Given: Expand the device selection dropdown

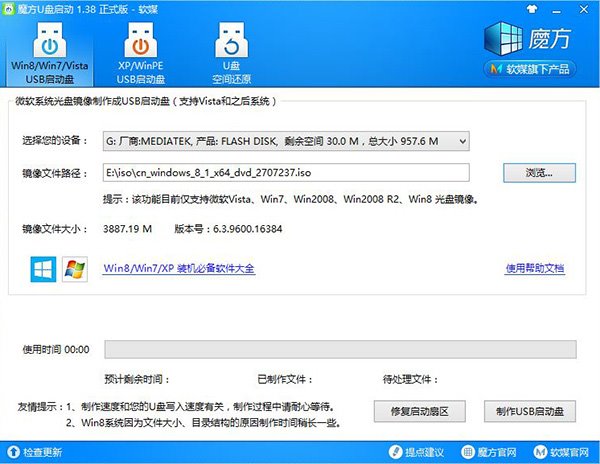Looking at the screenshot, I should click(x=461, y=142).
